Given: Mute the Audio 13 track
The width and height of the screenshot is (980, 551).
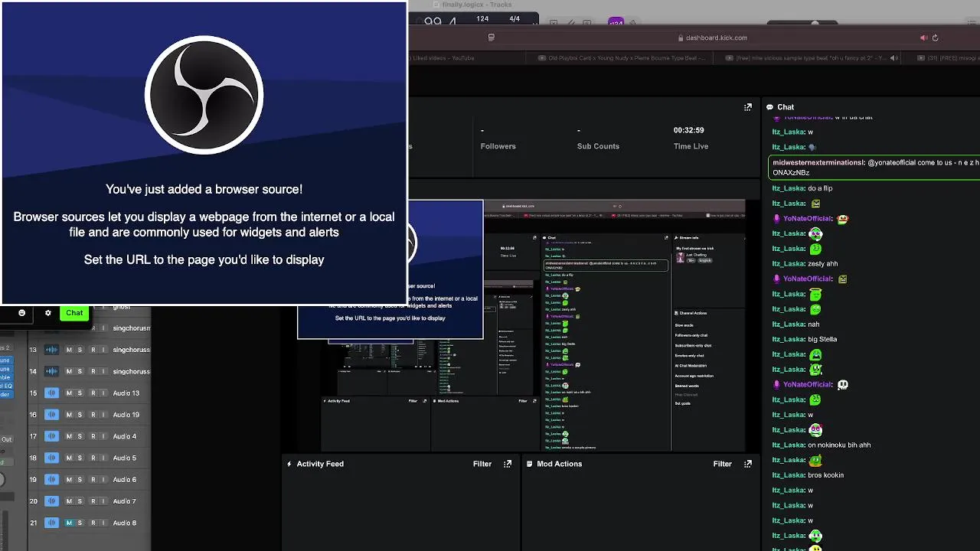Looking at the screenshot, I should [x=69, y=393].
